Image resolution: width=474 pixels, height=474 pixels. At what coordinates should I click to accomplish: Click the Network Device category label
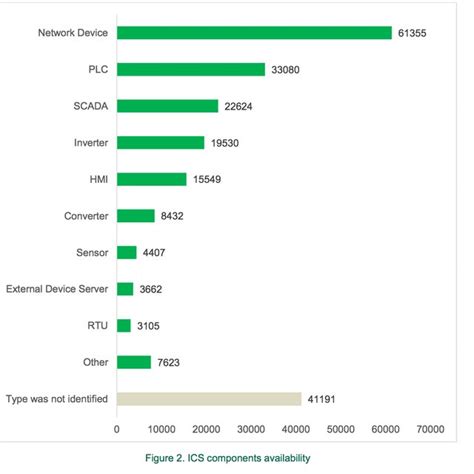73,33
